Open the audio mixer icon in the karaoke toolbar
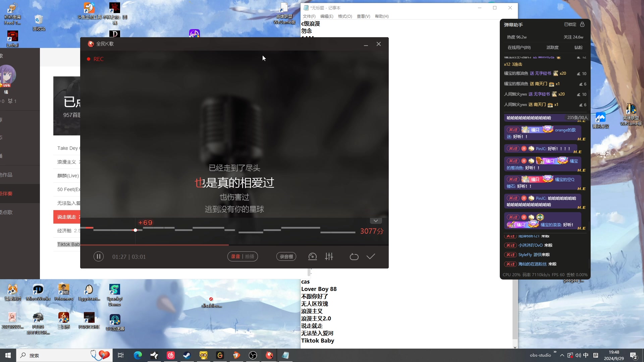Screen dimensions: 644x362 tap(329, 256)
